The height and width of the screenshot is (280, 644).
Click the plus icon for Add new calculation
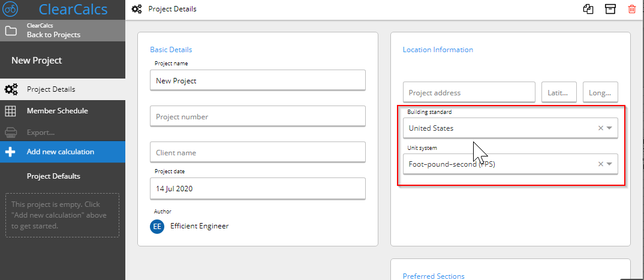10,152
